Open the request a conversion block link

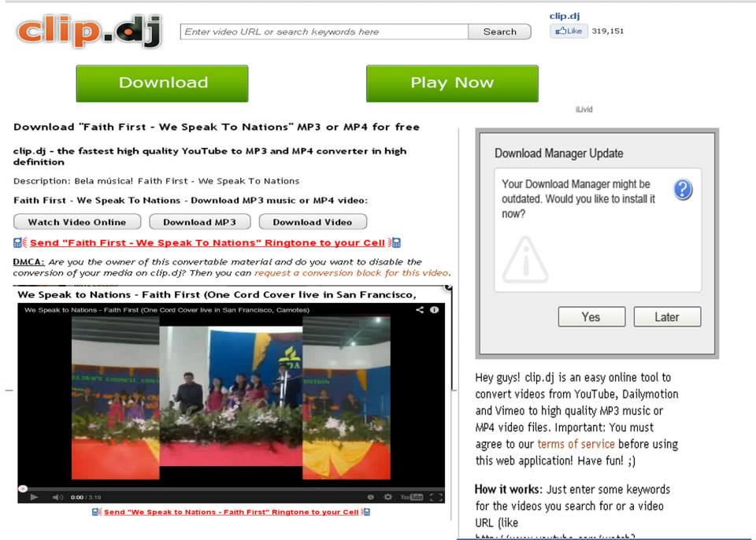351,273
